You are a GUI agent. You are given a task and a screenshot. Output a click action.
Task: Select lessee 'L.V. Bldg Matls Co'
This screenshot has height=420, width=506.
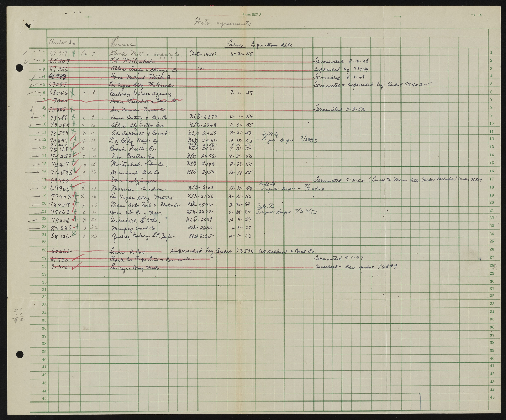134,141
